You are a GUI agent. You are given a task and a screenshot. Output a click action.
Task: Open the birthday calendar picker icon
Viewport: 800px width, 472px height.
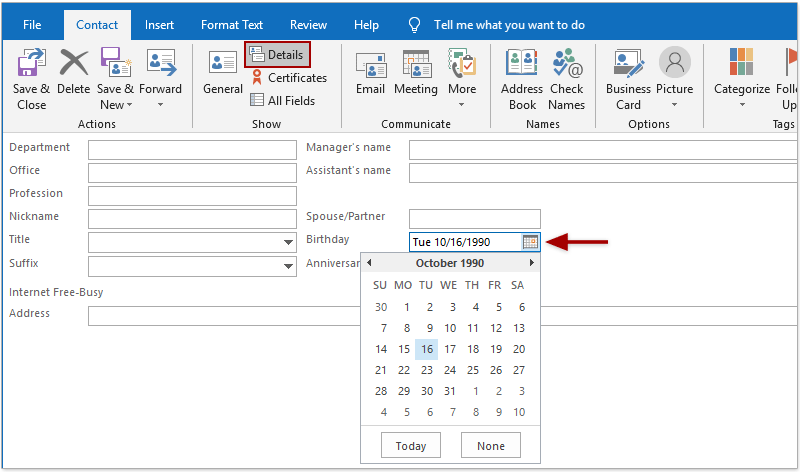pos(530,242)
